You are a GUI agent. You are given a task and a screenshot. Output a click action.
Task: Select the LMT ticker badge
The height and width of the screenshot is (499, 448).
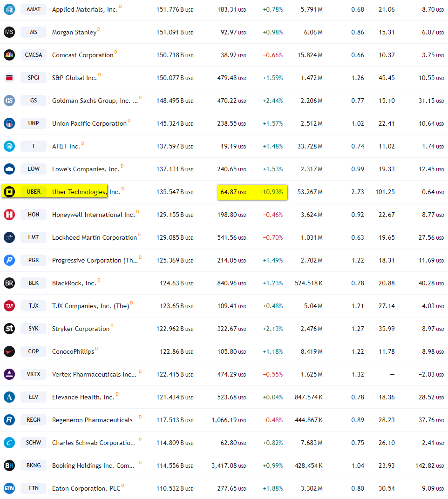click(34, 237)
